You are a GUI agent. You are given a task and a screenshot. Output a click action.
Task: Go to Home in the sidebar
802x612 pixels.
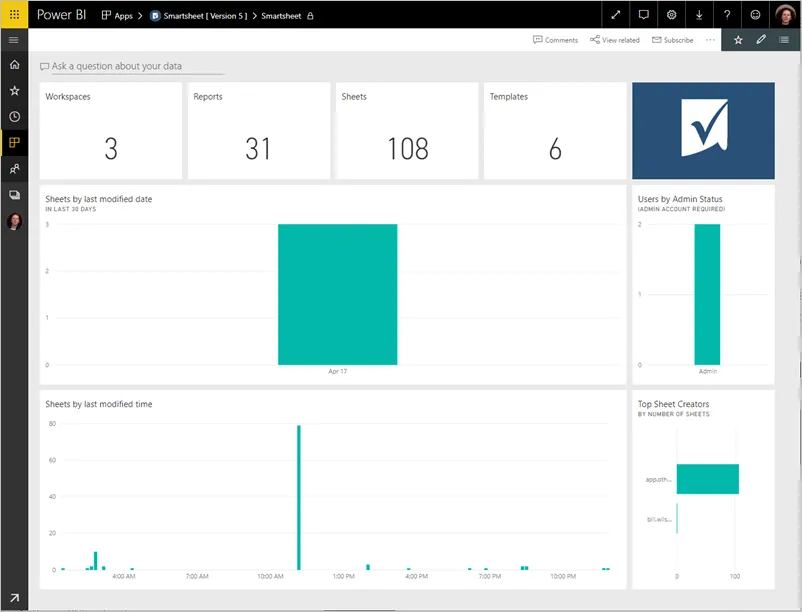point(14,64)
